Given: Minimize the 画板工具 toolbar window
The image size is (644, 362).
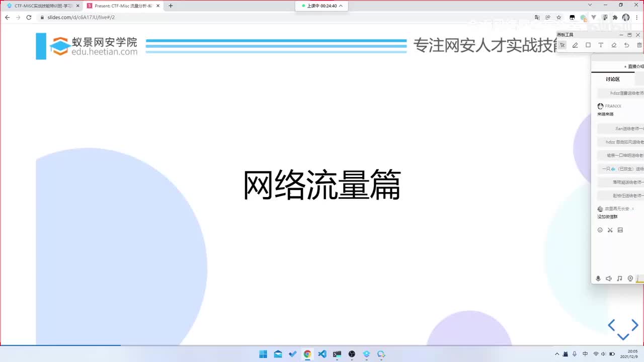Looking at the screenshot, I should pos(621,35).
